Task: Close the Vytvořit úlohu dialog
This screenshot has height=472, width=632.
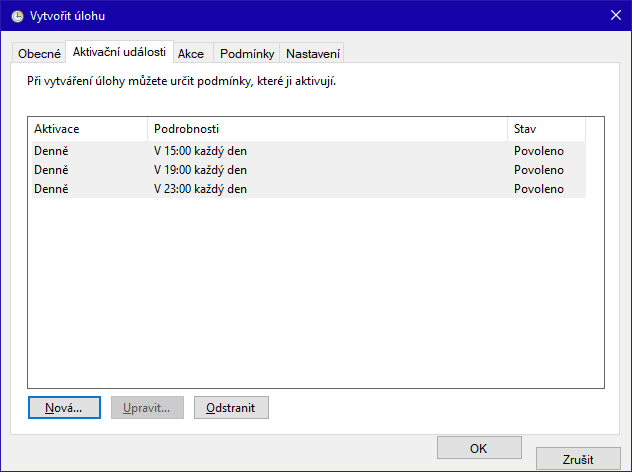Action: [615, 16]
